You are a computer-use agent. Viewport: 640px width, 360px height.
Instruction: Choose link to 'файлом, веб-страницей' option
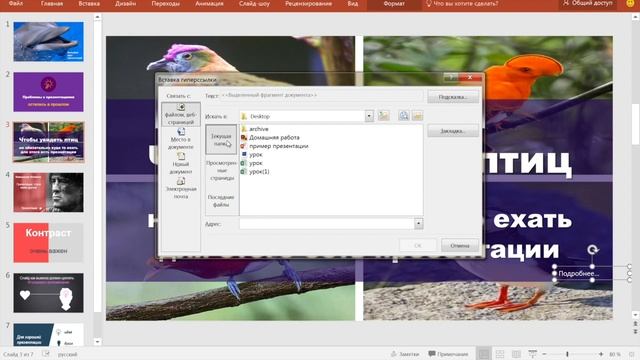point(180,114)
